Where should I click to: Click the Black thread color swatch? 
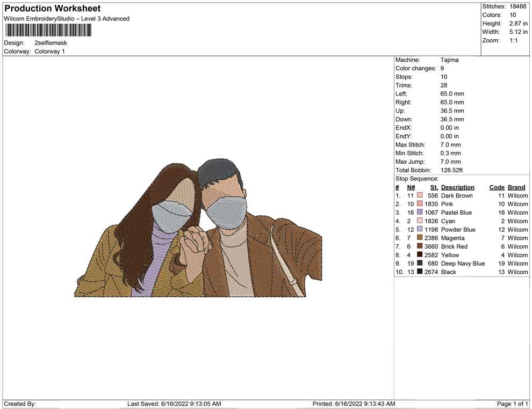coord(420,272)
